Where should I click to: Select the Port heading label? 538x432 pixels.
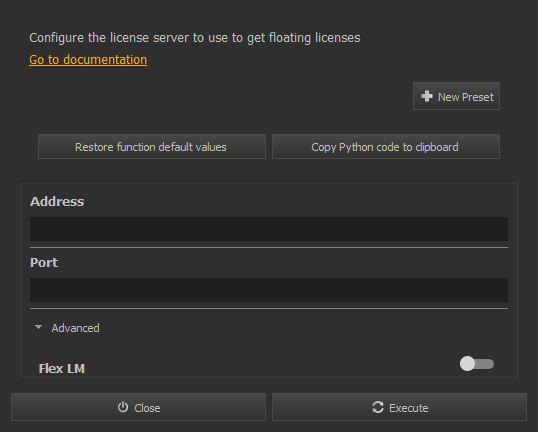point(44,262)
